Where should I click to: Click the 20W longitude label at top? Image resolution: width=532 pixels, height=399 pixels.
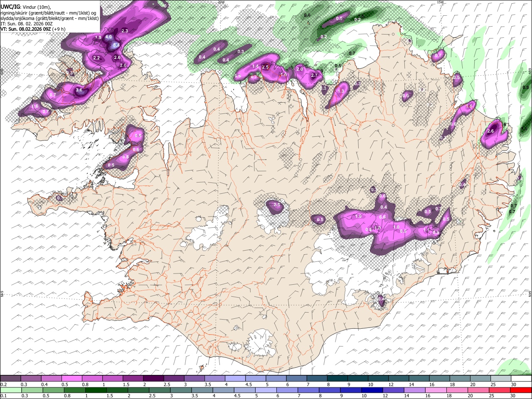click(x=222, y=2)
